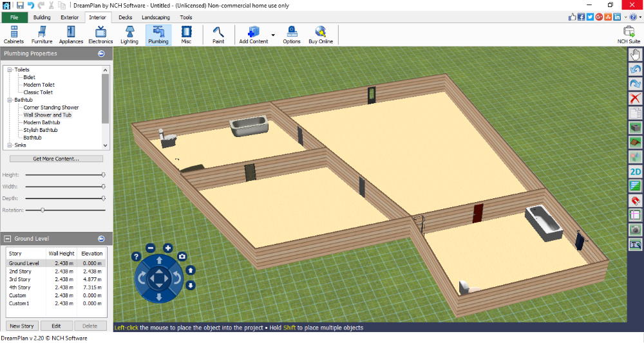Click the Twitter share icon

point(590,17)
